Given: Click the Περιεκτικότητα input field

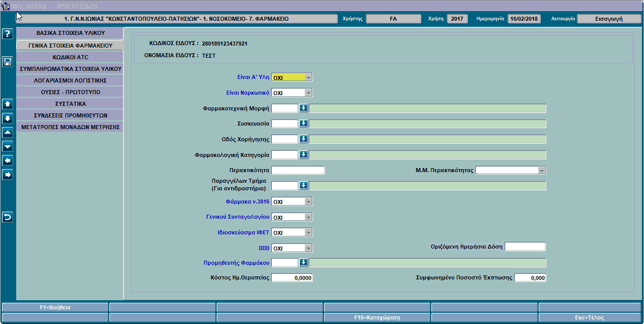Looking at the screenshot, I should [298, 171].
